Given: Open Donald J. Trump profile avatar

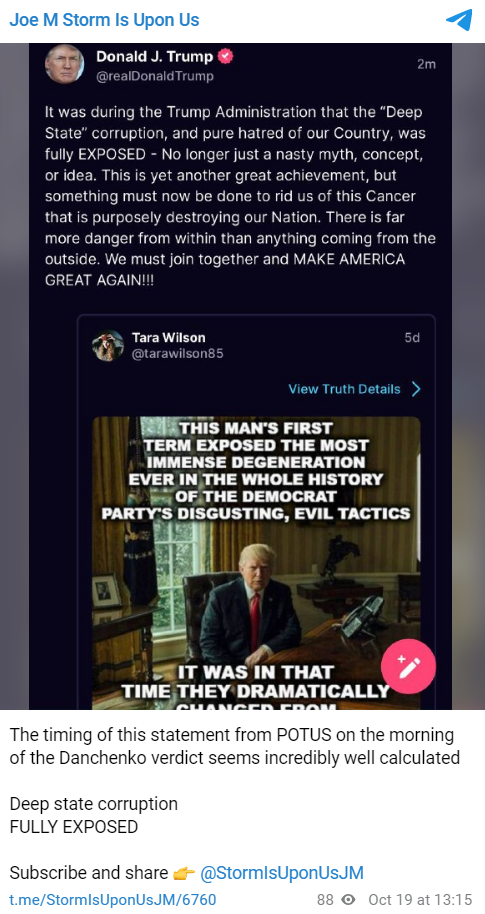Looking at the screenshot, I should coord(64,65).
